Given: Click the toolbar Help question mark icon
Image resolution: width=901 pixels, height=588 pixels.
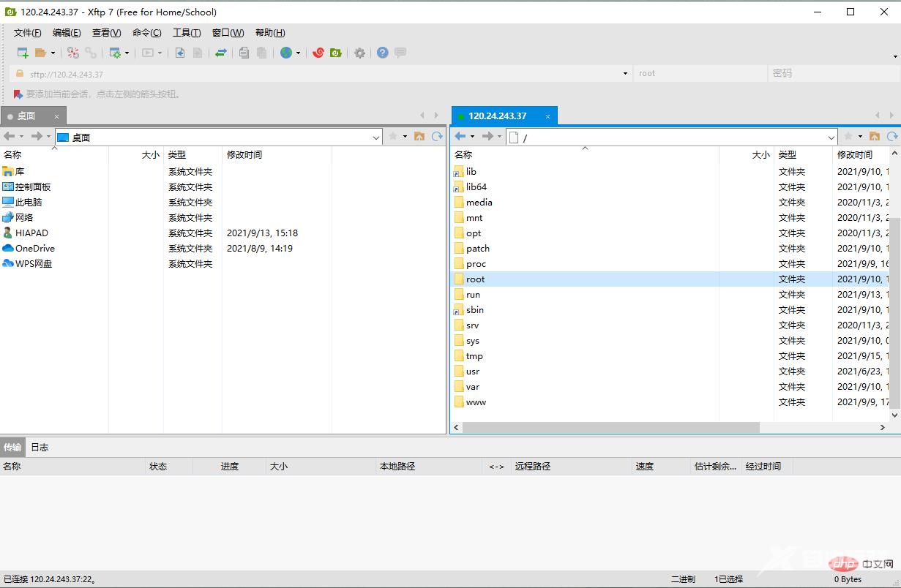Looking at the screenshot, I should click(x=381, y=52).
